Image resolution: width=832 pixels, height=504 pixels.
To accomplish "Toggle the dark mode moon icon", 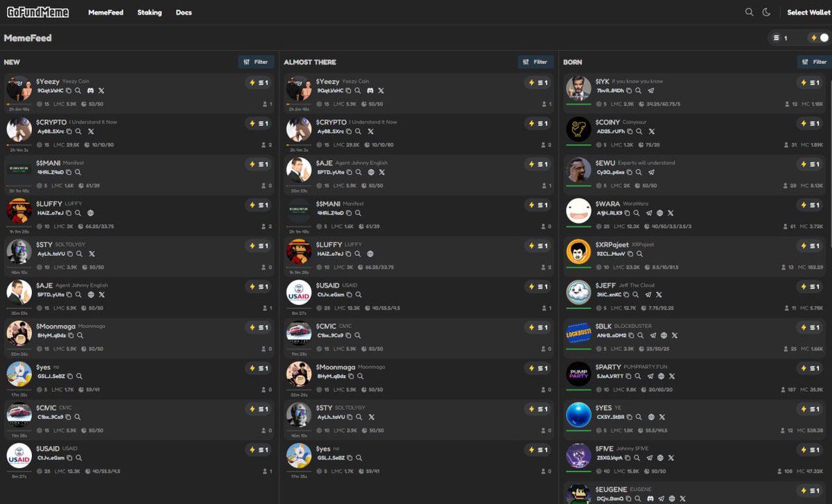I will 767,12.
